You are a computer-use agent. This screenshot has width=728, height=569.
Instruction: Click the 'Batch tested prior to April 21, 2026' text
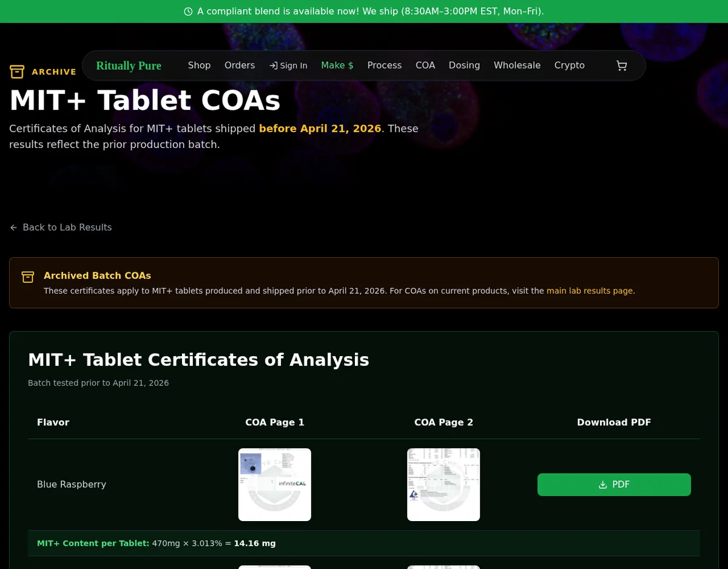pos(98,383)
